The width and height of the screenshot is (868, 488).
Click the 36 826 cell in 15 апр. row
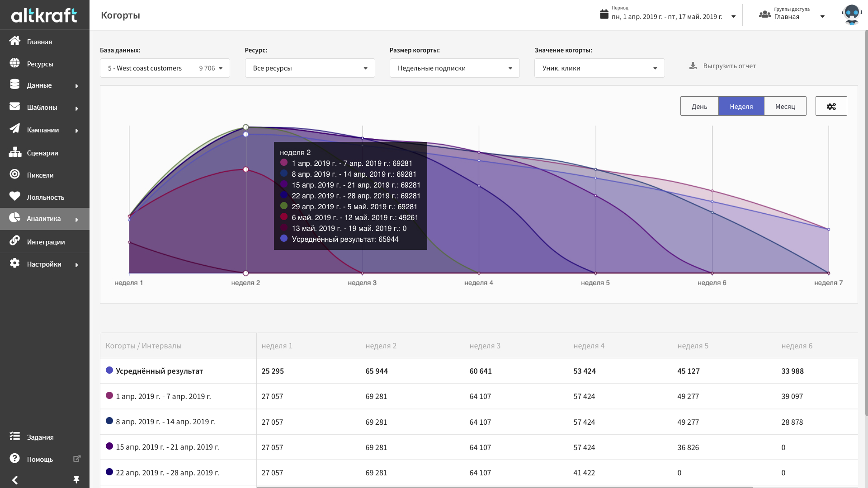[688, 448]
